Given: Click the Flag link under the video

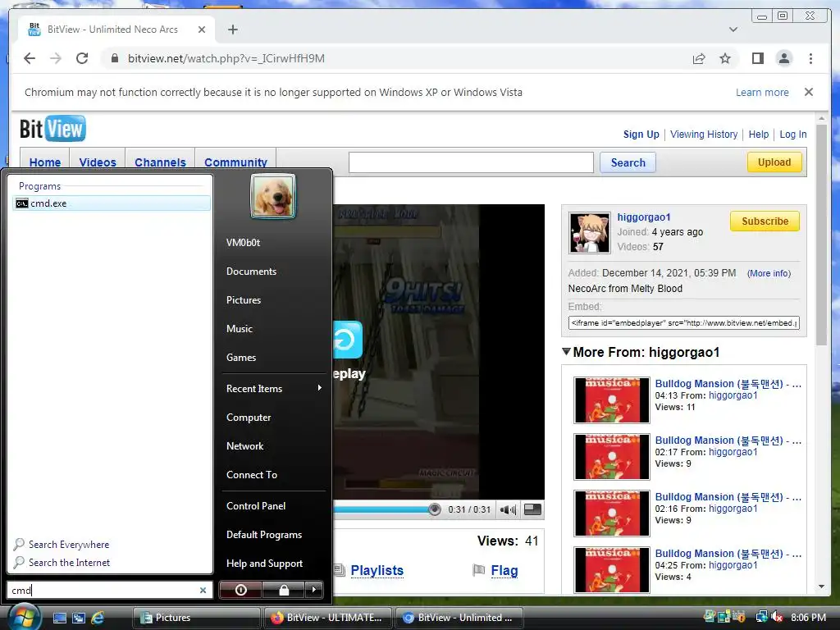Looking at the screenshot, I should [504, 570].
